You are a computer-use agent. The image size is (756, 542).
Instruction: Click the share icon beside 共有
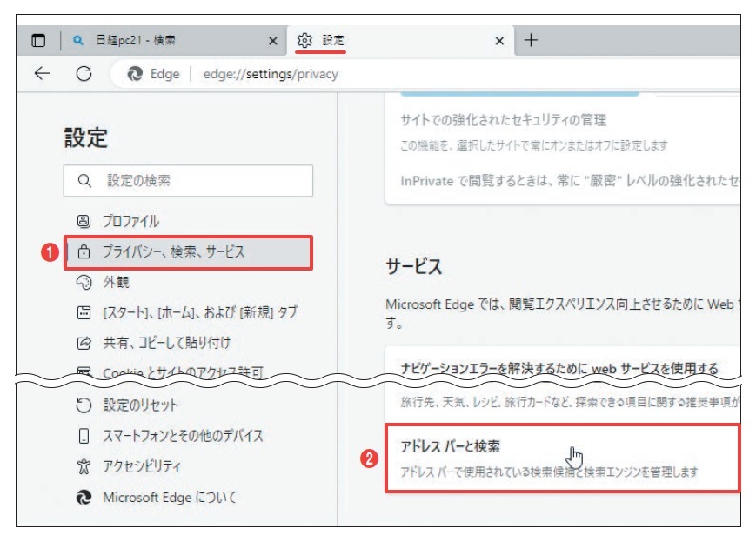coord(84,343)
